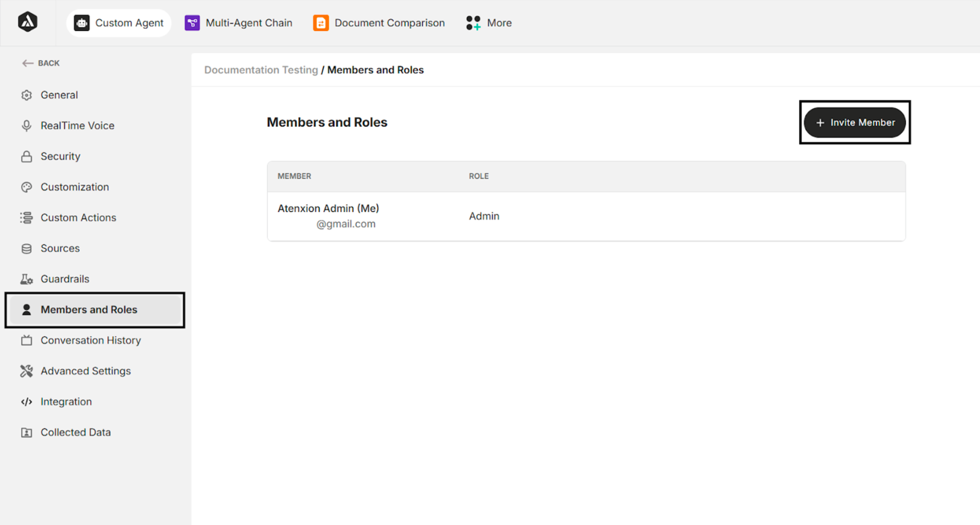This screenshot has height=525, width=980.
Task: Open the Advanced Settings tools icon
Action: [27, 371]
